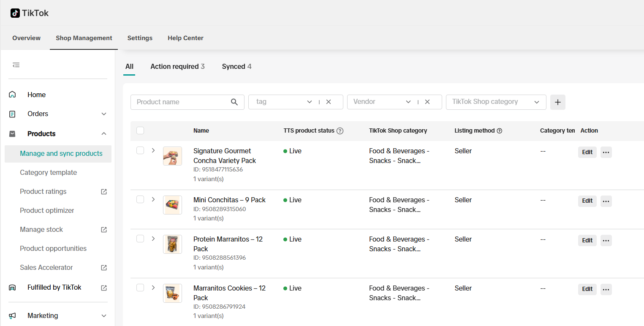Click Listing method help icon
644x326 pixels.
click(500, 131)
